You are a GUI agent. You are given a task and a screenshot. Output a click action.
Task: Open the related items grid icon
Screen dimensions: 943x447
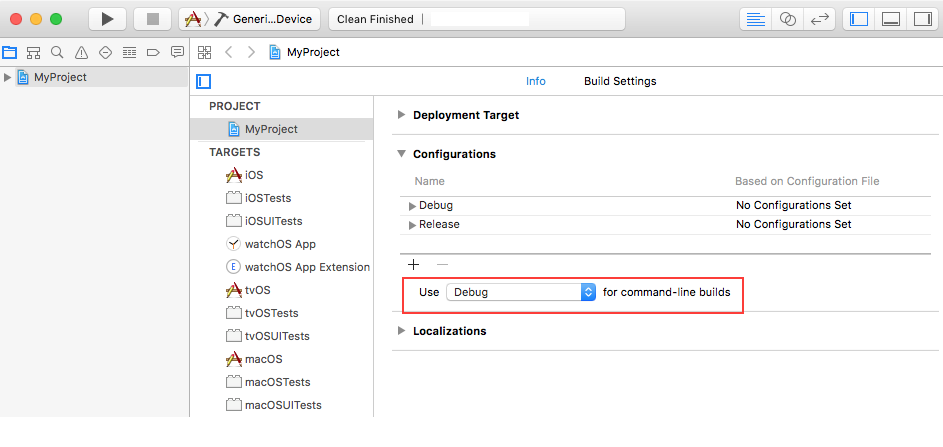coord(204,52)
